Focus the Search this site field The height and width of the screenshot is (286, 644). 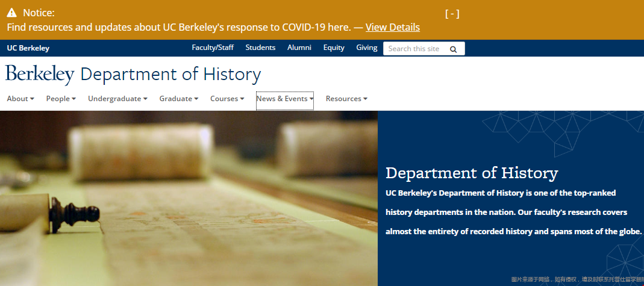coord(416,49)
